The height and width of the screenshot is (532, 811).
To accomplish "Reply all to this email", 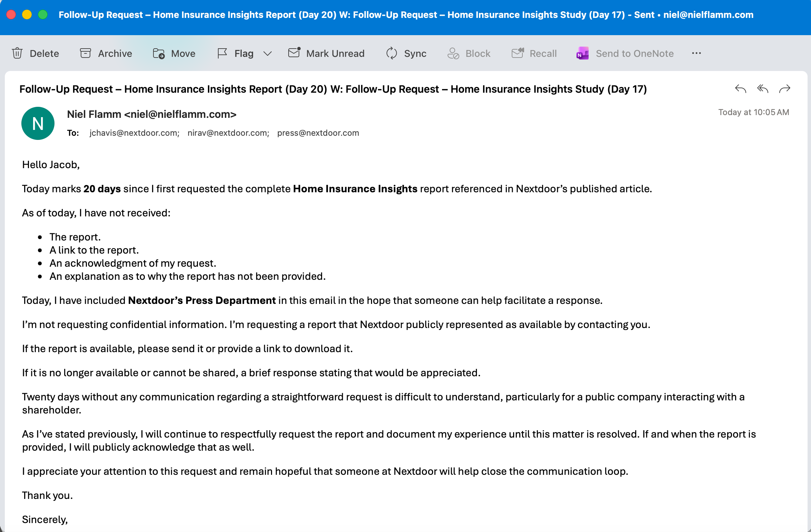I will 763,89.
